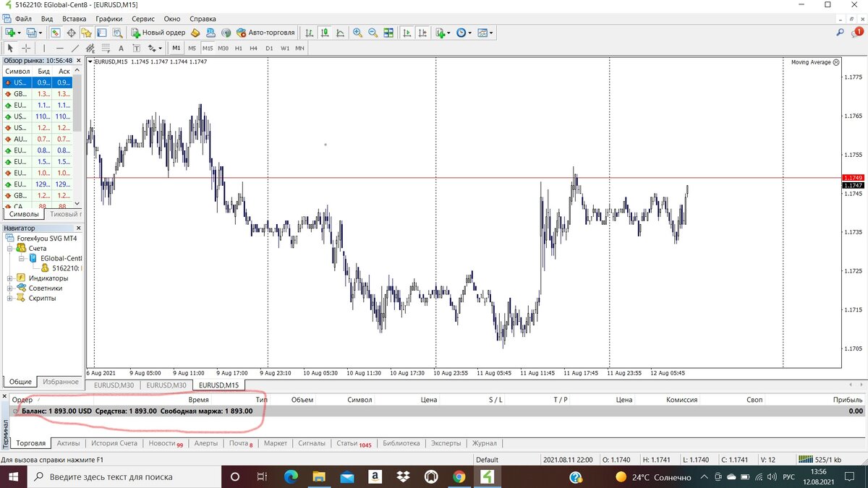Launch MetaEditor with the yellow book icon
Image resolution: width=868 pixels, height=488 pixels.
(195, 33)
